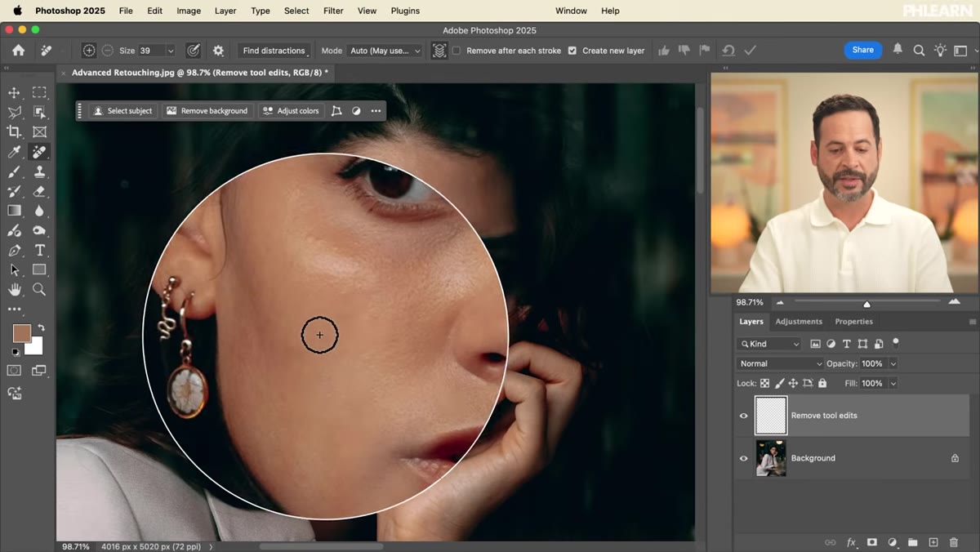
Task: Reset default foreground and background colors
Action: click(14, 353)
